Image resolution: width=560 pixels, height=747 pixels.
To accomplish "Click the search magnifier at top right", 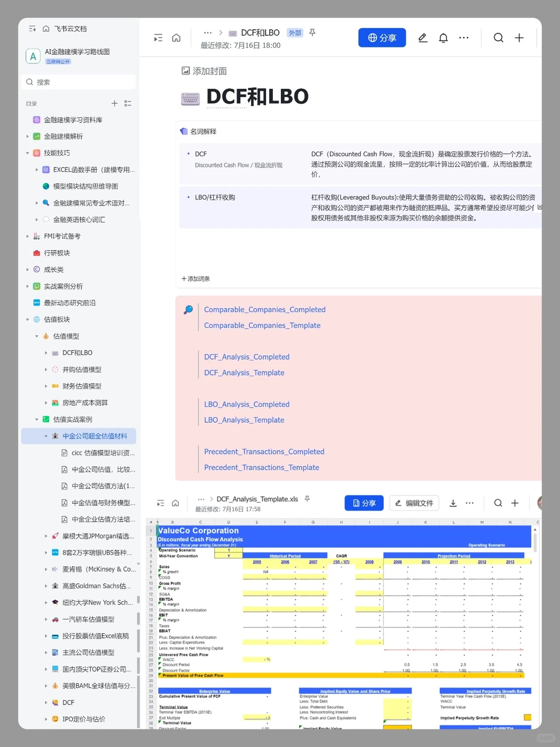I will [498, 38].
